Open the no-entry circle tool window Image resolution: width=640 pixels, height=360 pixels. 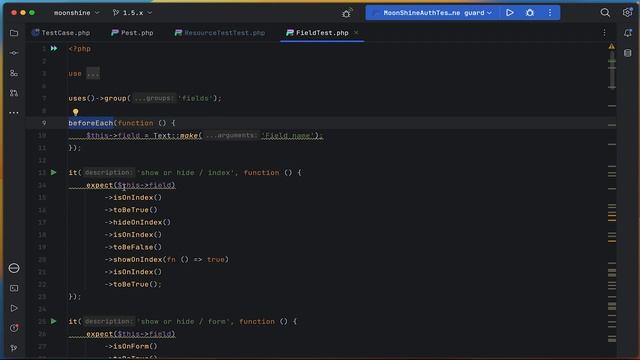click(14, 268)
